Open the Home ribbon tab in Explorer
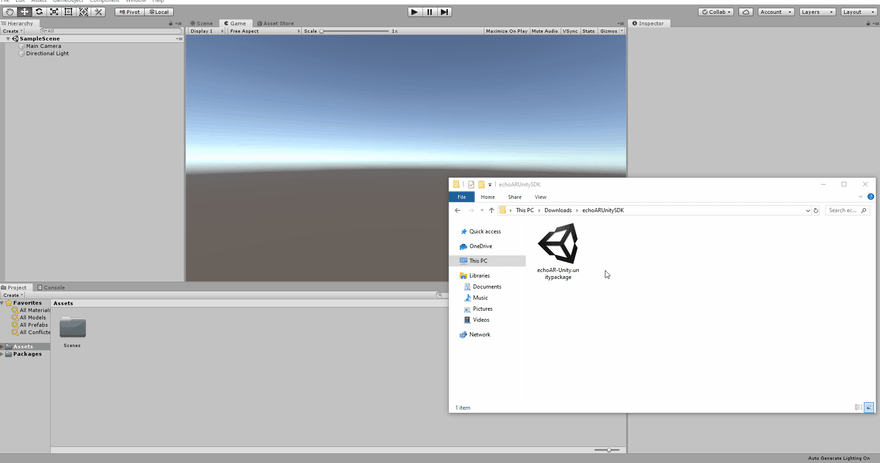This screenshot has width=880, height=463. coord(488,197)
